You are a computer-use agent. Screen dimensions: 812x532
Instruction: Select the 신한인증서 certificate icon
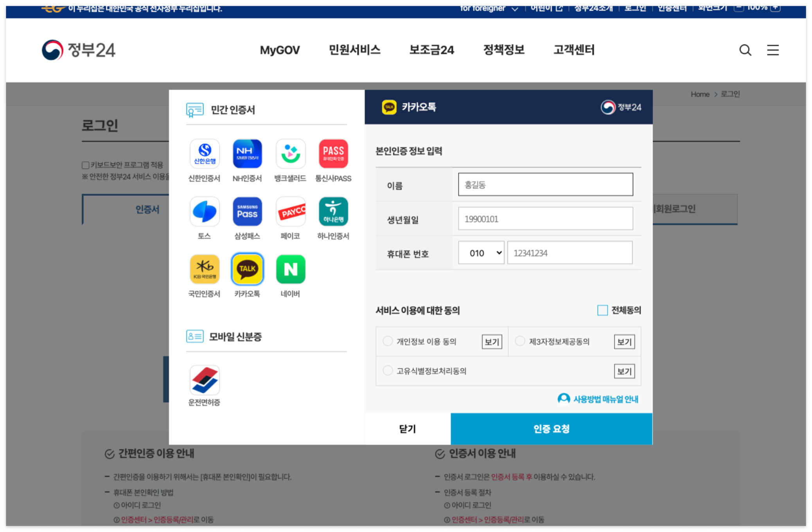click(204, 153)
